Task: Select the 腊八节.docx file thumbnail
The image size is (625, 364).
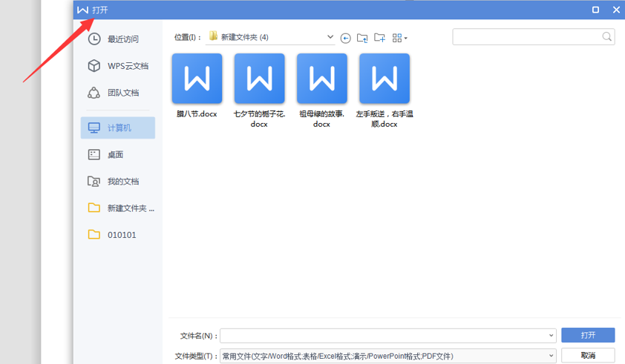Action: pos(197,79)
